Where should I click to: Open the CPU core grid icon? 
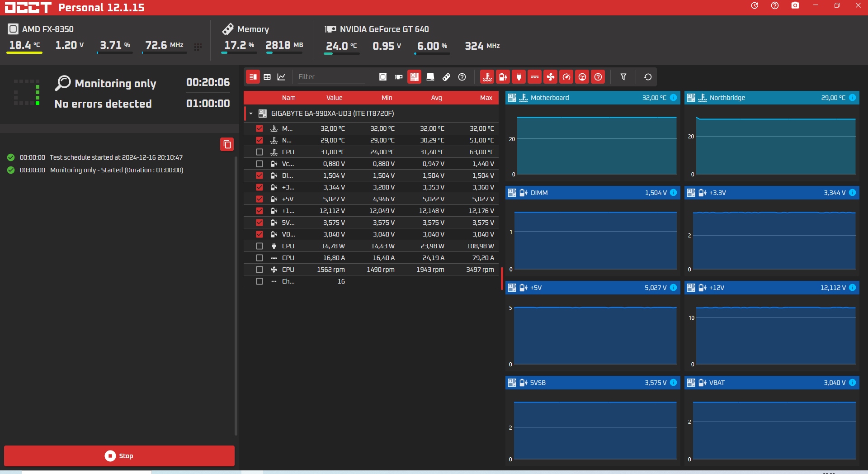point(198,47)
